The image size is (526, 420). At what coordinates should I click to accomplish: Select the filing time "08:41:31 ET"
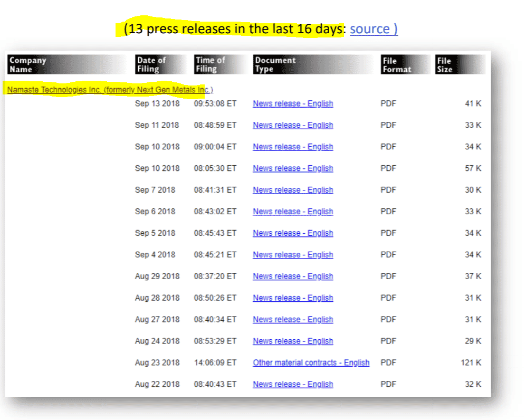click(x=215, y=190)
